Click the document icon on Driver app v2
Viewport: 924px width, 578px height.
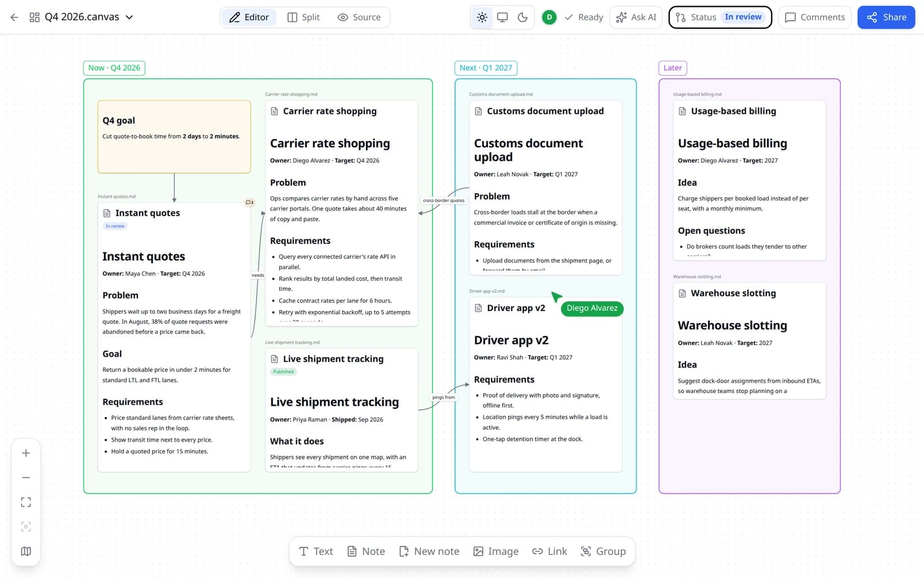pyautogui.click(x=478, y=308)
